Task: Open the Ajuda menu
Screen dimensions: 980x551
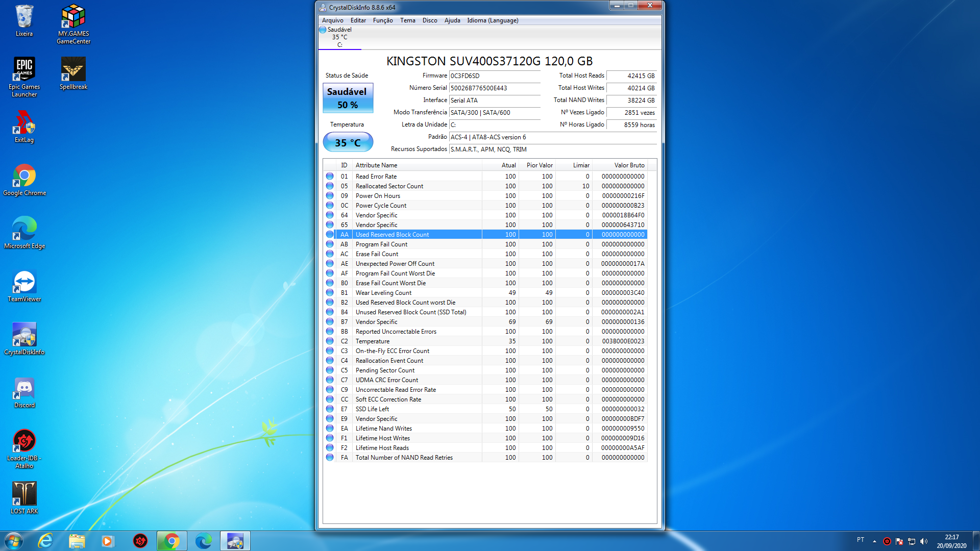Action: click(x=452, y=20)
